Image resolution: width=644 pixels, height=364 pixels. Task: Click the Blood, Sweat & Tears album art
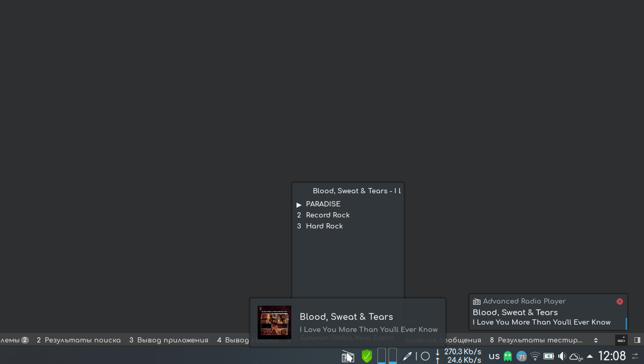click(274, 322)
